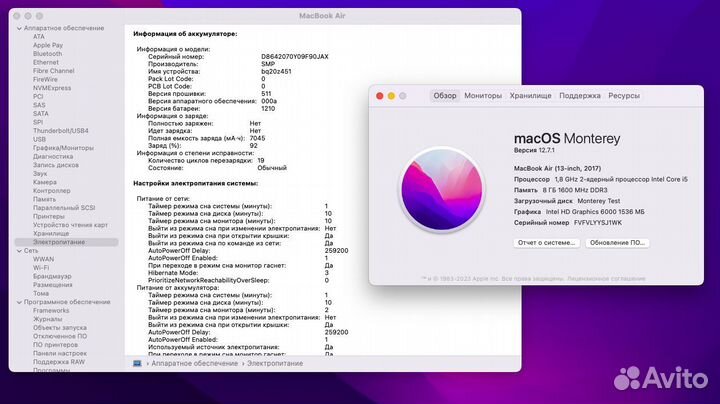The height and width of the screenshot is (404, 720).
Task: Select SATA in the sidebar
Action: point(40,113)
